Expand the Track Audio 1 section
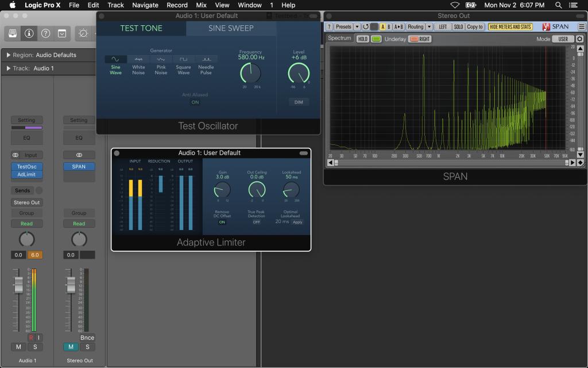 pos(8,68)
